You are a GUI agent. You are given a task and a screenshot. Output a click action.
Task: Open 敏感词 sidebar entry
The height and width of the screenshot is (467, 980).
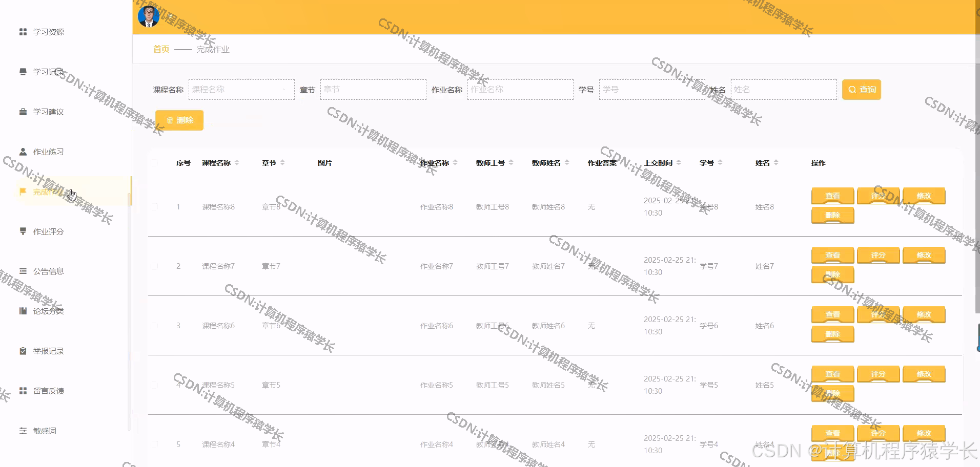point(45,431)
